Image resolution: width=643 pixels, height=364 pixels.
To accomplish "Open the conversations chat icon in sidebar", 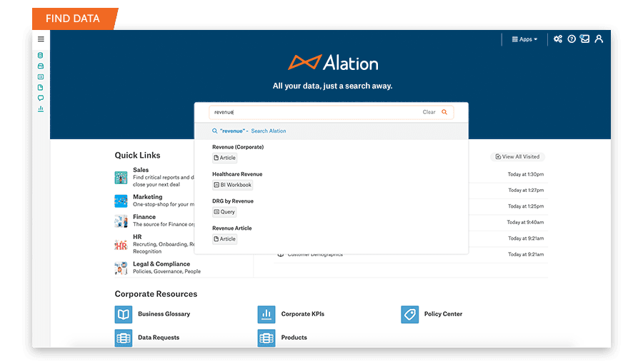I will point(40,98).
